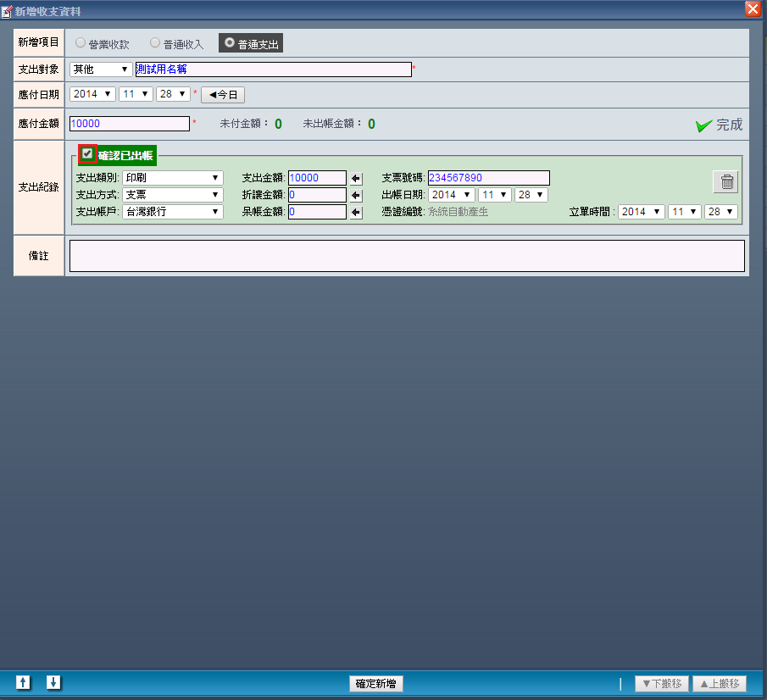The image size is (767, 700).
Task: Uncheck the 確認已出帳 checkbox
Action: 87,154
